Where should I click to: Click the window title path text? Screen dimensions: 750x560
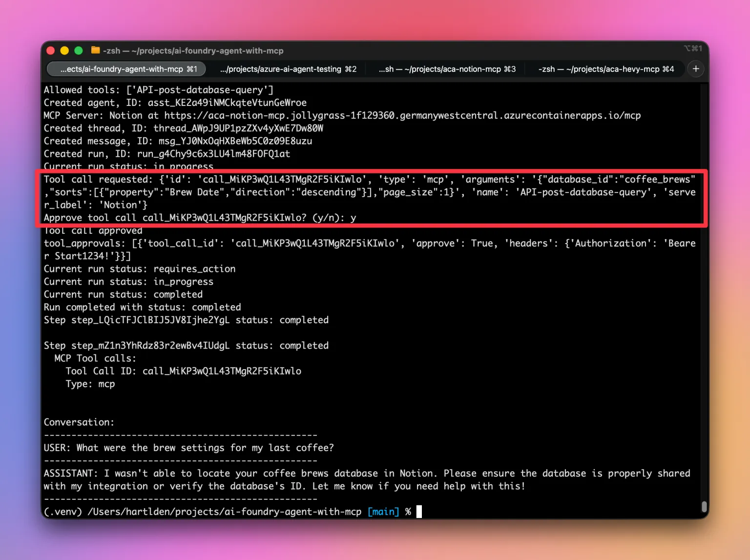tap(193, 51)
